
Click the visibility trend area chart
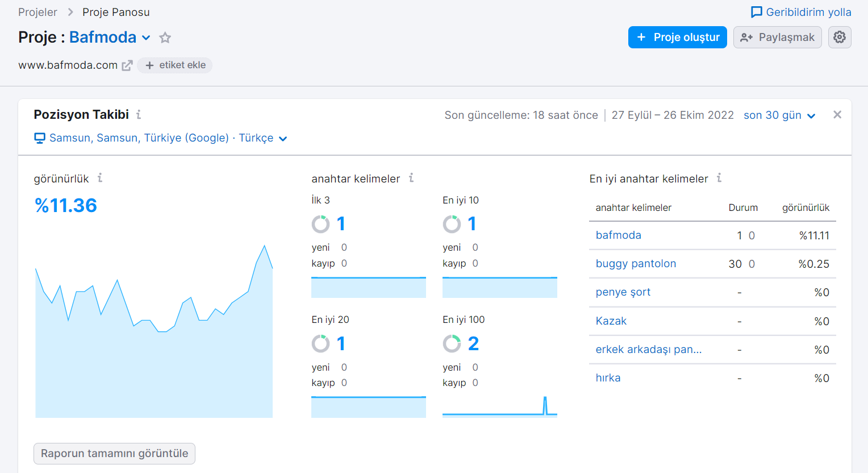pos(154,331)
